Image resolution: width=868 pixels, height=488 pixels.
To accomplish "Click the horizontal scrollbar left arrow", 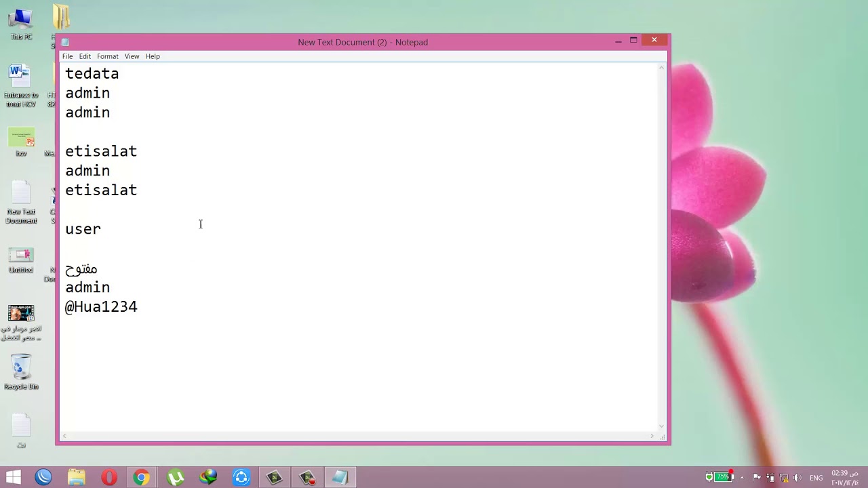I will point(65,436).
